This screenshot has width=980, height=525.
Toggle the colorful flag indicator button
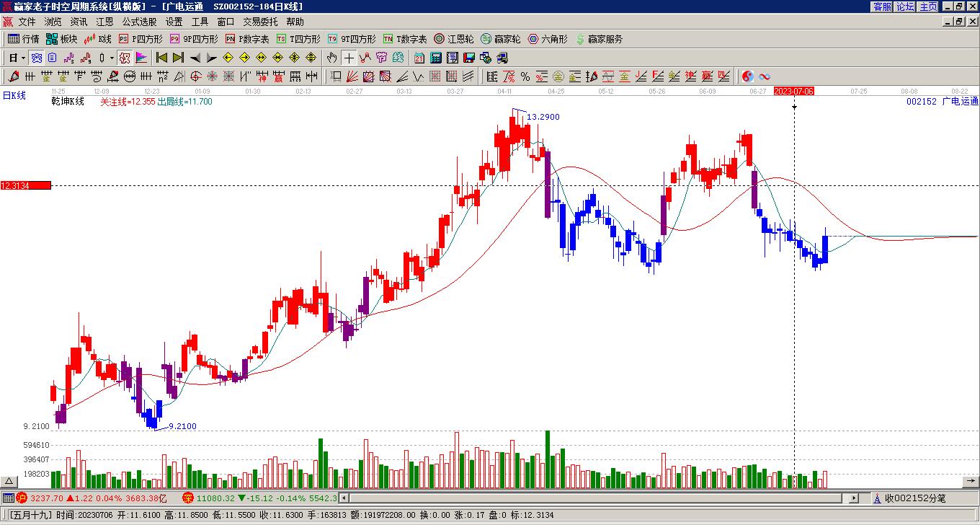click(x=141, y=58)
